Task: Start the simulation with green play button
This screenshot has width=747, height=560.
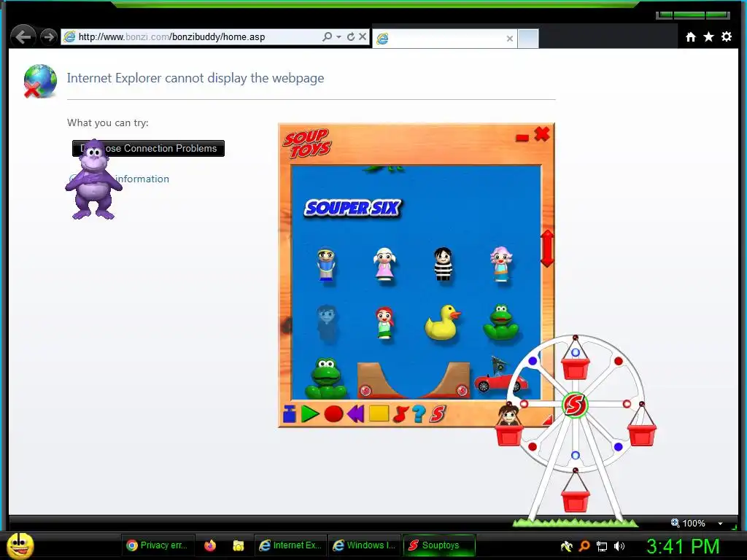Action: [310, 414]
